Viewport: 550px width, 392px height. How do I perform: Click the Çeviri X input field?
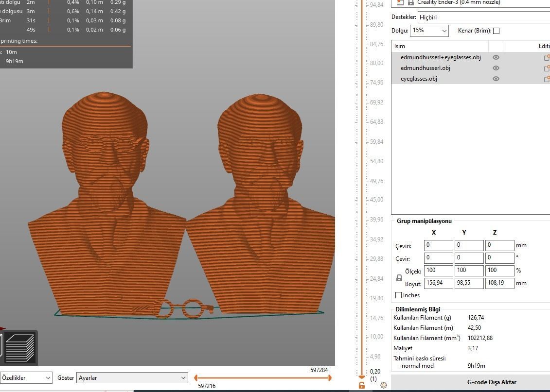438,245
